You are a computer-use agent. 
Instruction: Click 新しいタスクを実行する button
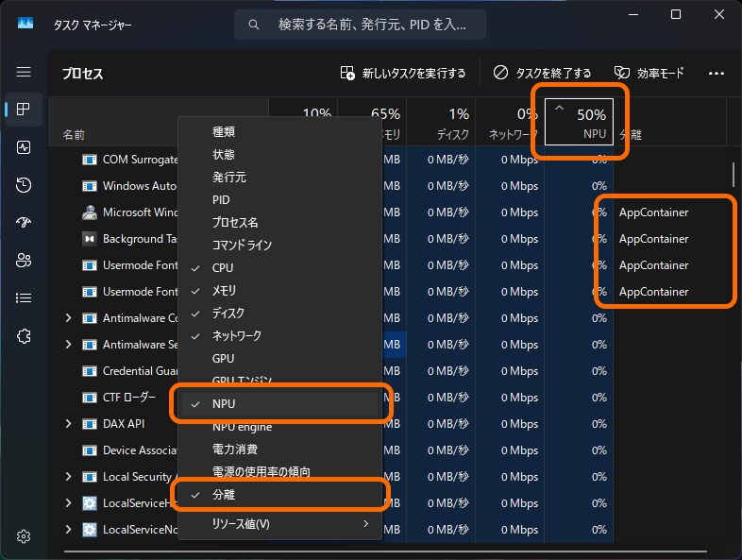coord(403,73)
